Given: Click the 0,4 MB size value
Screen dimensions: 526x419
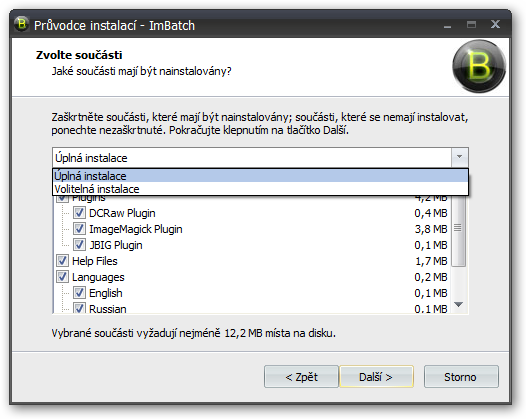Looking at the screenshot, I should coord(431,213).
